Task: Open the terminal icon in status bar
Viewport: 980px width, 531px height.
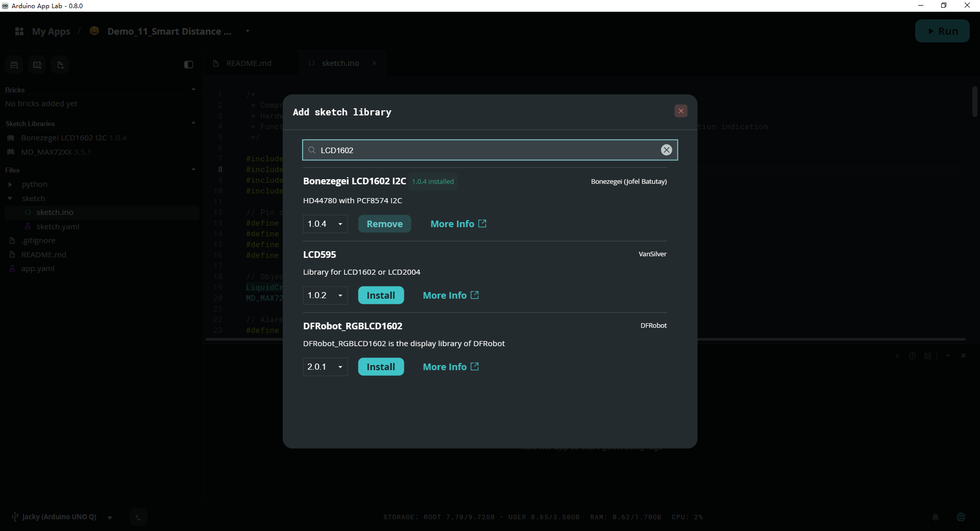Action: [138, 517]
